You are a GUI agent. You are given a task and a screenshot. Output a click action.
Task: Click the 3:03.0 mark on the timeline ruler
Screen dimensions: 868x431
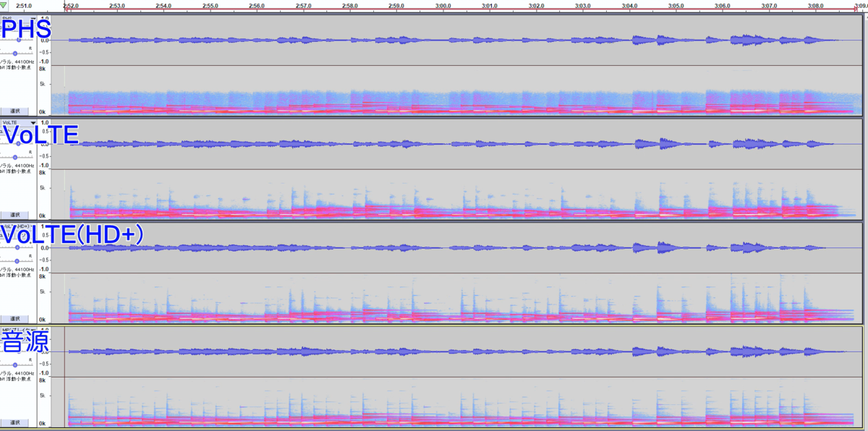pos(583,6)
